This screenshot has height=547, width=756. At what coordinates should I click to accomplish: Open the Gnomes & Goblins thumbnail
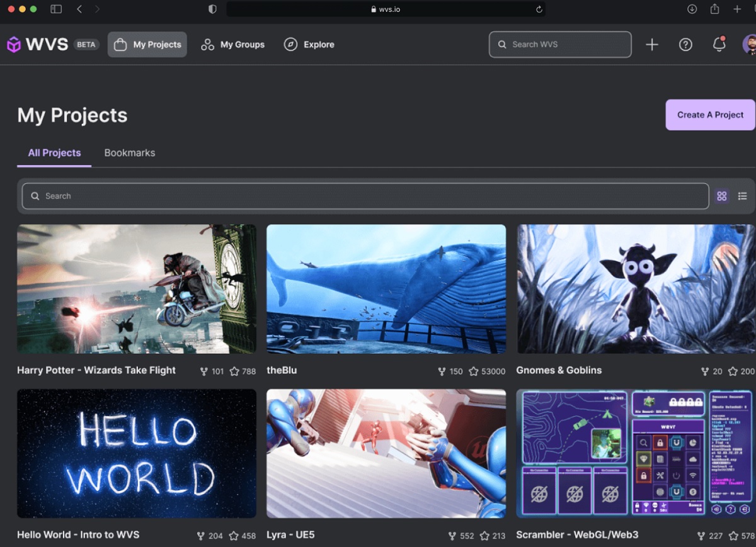(x=636, y=289)
